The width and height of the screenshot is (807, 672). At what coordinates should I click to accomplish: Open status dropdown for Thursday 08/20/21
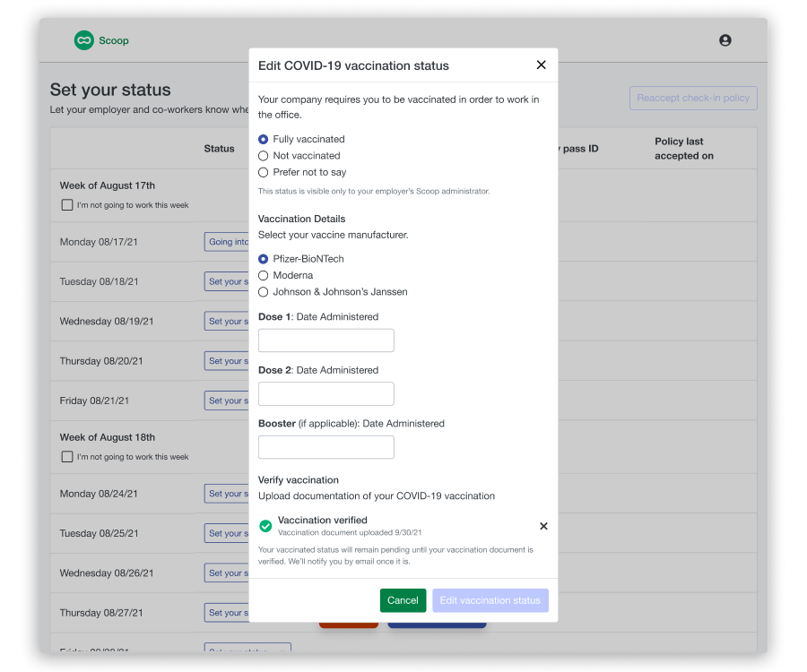pos(227,361)
